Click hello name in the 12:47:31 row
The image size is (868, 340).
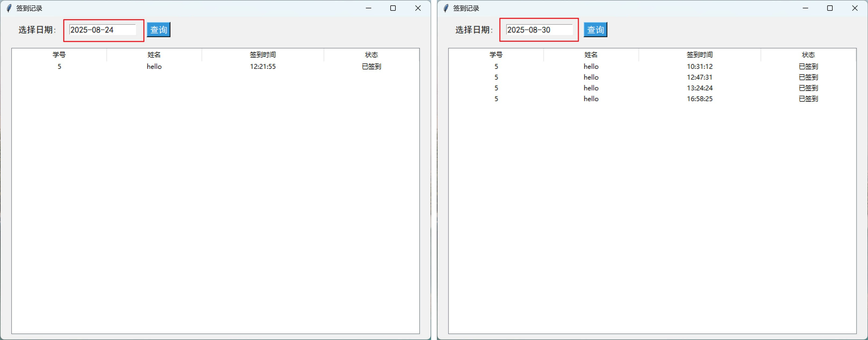(591, 77)
